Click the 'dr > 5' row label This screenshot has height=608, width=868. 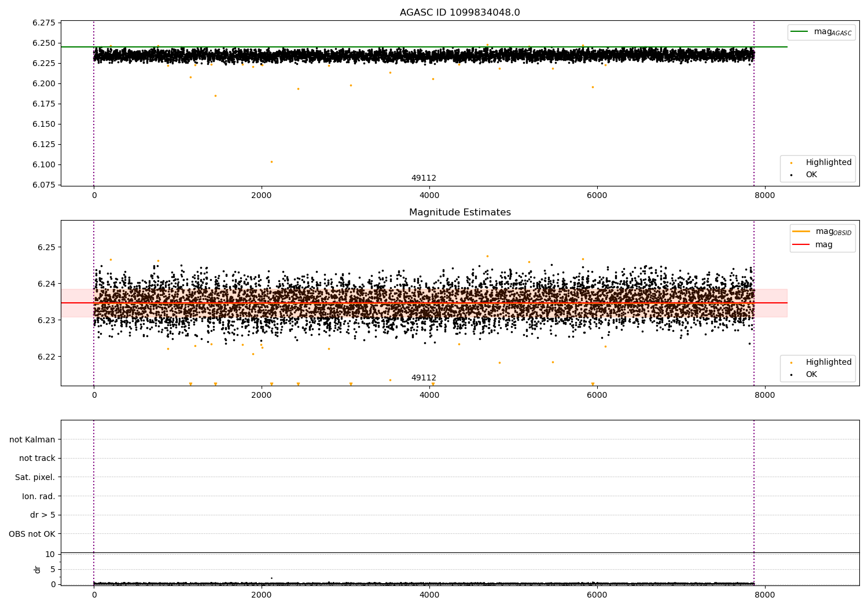(x=43, y=515)
